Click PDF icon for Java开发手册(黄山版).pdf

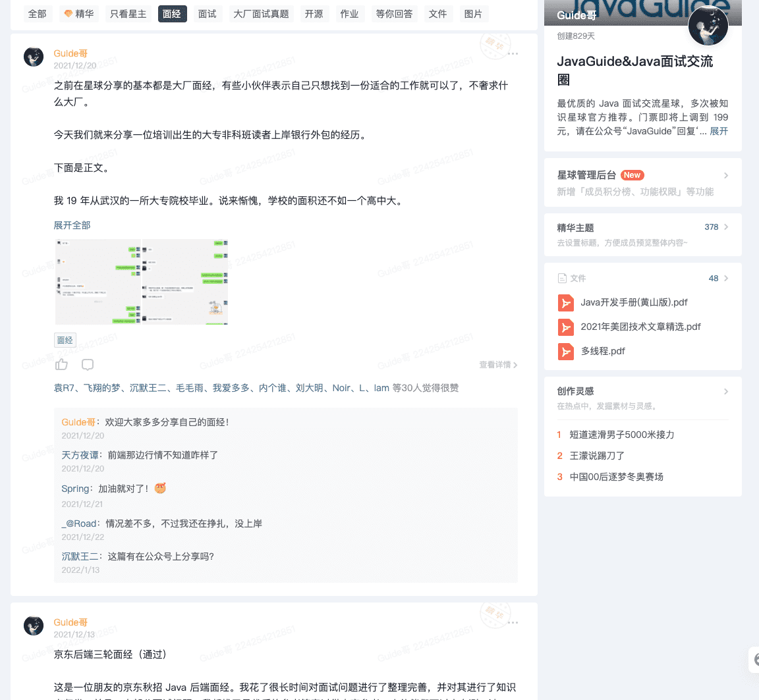(565, 303)
